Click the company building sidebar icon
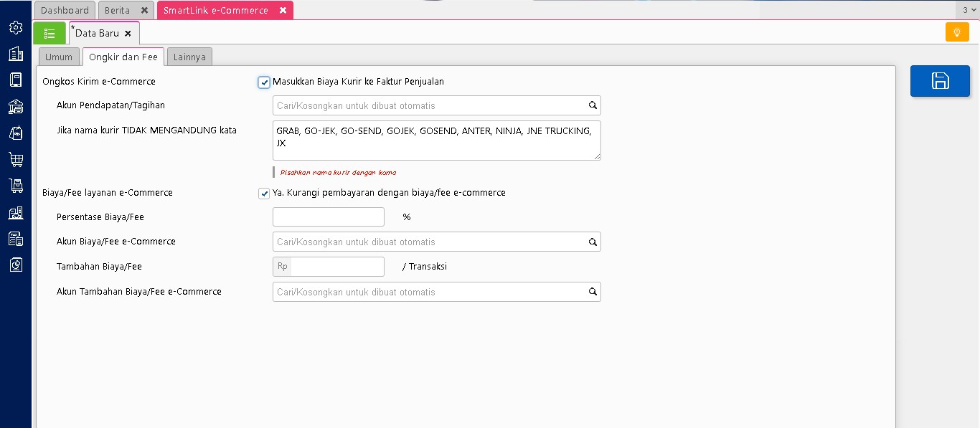The height and width of the screenshot is (428, 980). pos(16,54)
